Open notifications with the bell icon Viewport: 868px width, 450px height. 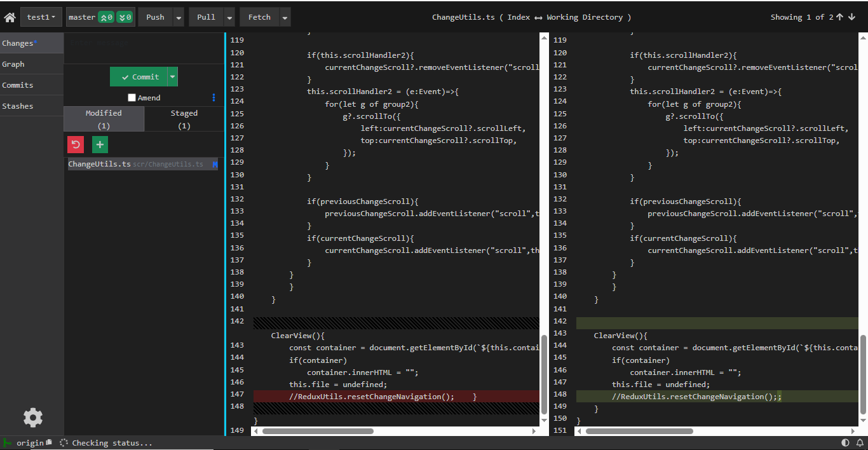[x=860, y=442]
